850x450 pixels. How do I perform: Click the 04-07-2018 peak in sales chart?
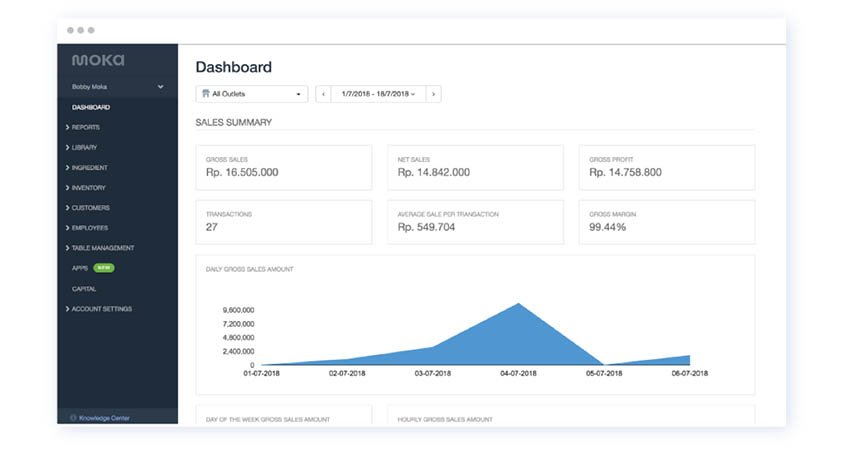pyautogui.click(x=517, y=305)
